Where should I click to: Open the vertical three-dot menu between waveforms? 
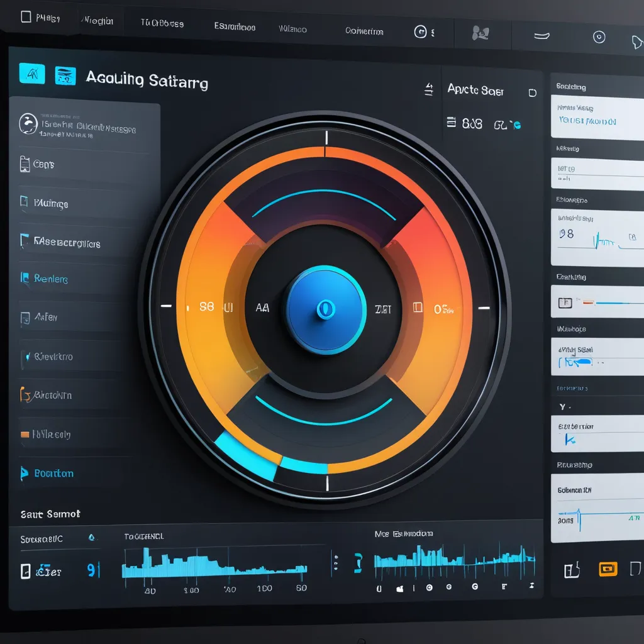coord(336,563)
